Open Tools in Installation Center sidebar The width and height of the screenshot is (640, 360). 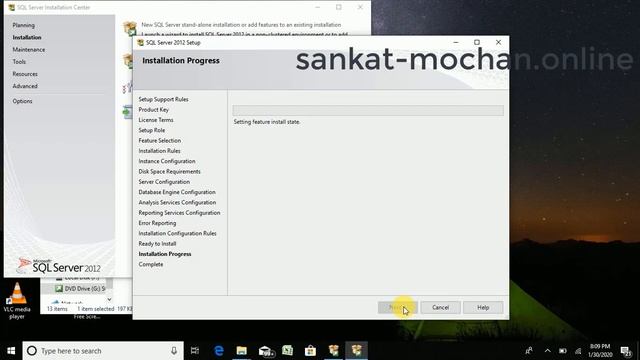click(19, 62)
